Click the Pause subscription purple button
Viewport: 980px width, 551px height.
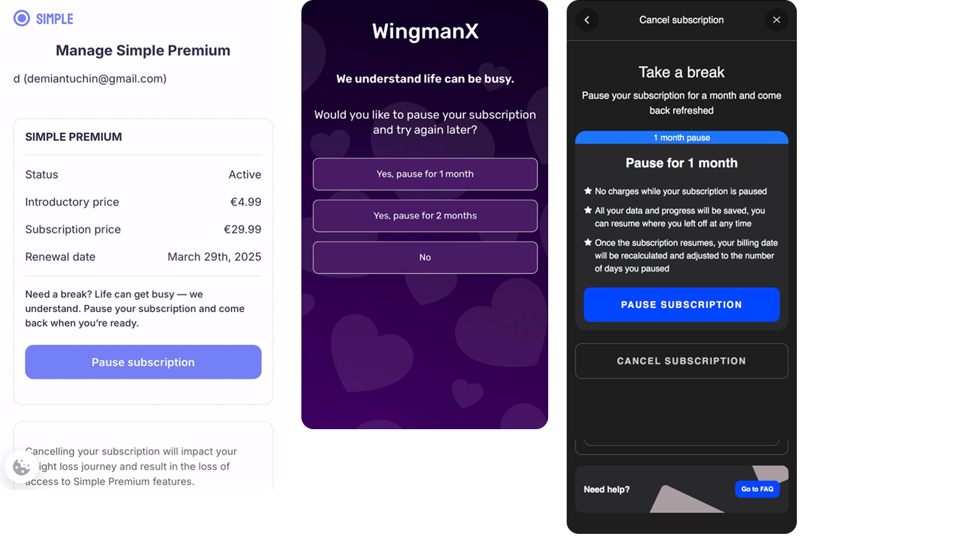(143, 362)
